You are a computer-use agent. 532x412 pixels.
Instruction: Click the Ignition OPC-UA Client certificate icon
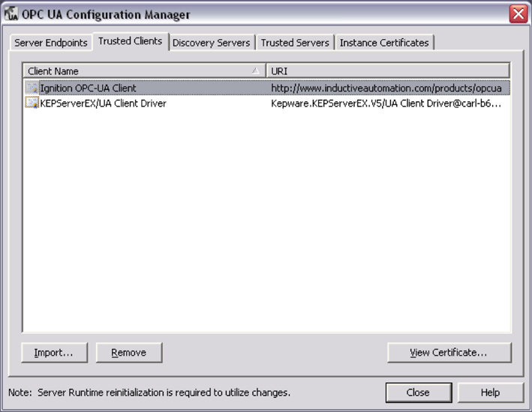32,88
